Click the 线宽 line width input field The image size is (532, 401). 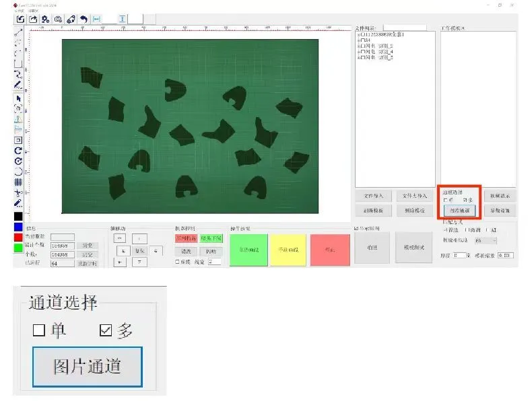tap(214, 262)
